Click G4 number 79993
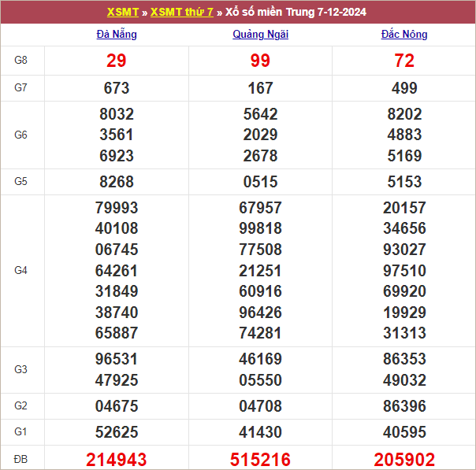Screen dimensions: 476x470 point(117,208)
